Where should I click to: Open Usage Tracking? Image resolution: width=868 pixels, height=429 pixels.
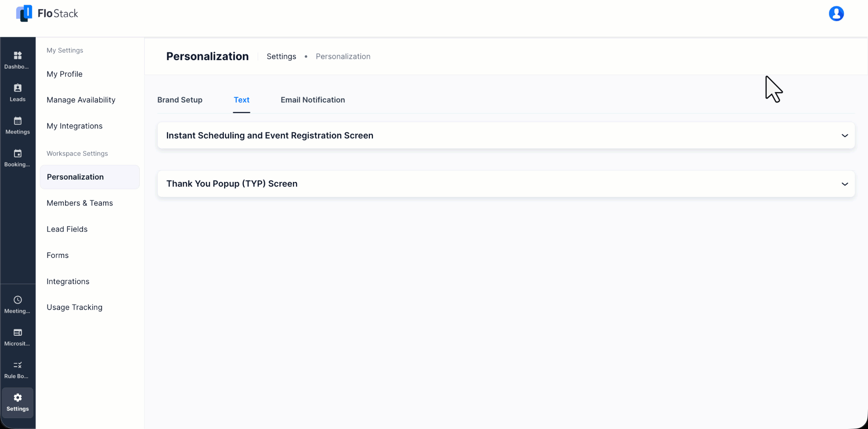[75, 307]
